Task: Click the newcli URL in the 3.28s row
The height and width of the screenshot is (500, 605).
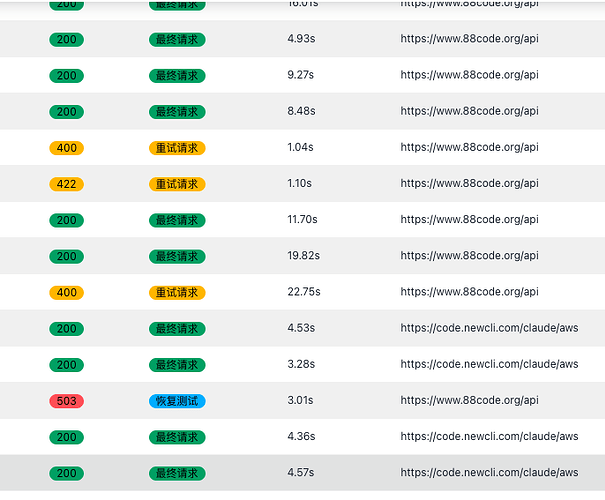Action: [x=489, y=364]
